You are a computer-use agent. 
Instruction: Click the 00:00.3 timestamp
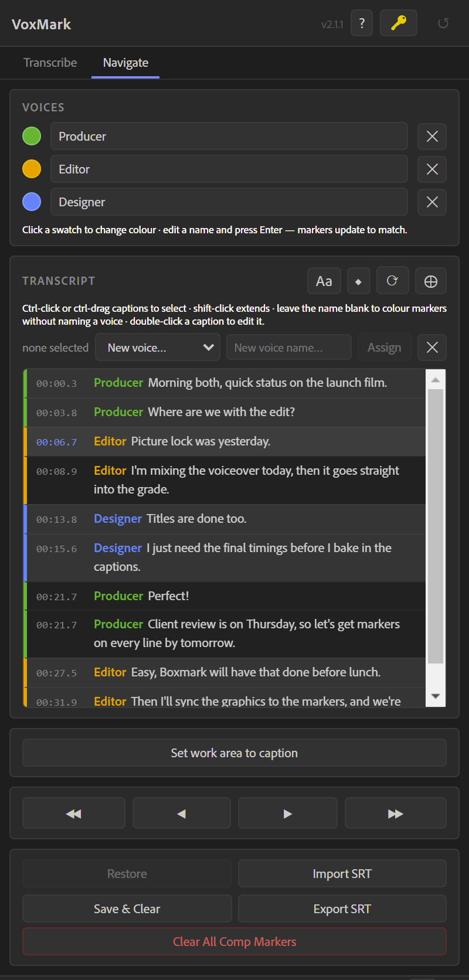tap(56, 384)
